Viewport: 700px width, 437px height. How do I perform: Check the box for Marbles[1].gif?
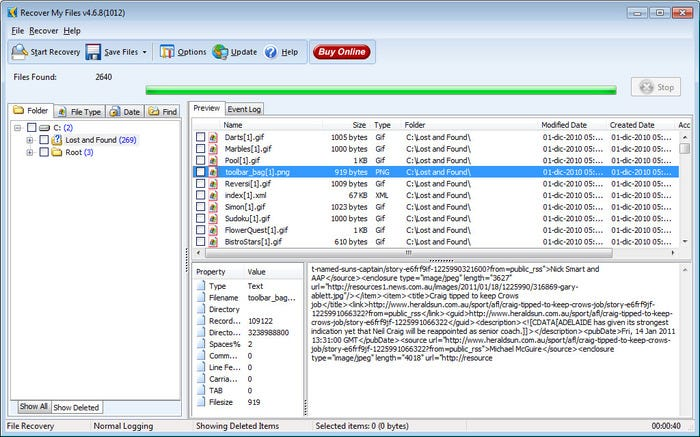(201, 149)
